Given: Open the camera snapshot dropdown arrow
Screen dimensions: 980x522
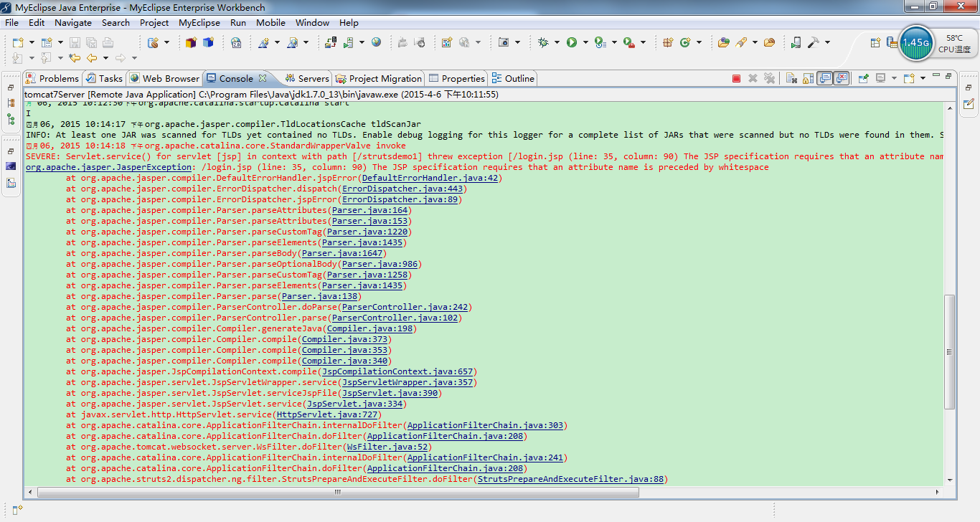Looking at the screenshot, I should [518, 42].
